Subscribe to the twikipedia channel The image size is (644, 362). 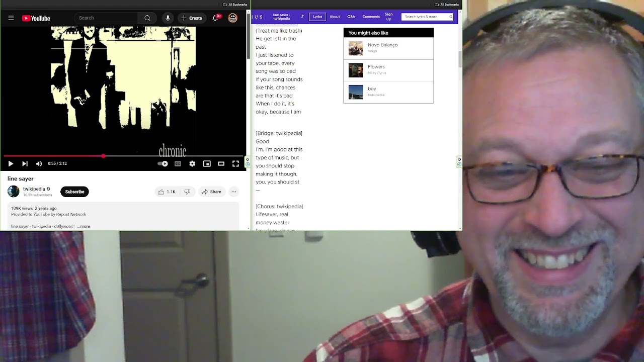(74, 192)
